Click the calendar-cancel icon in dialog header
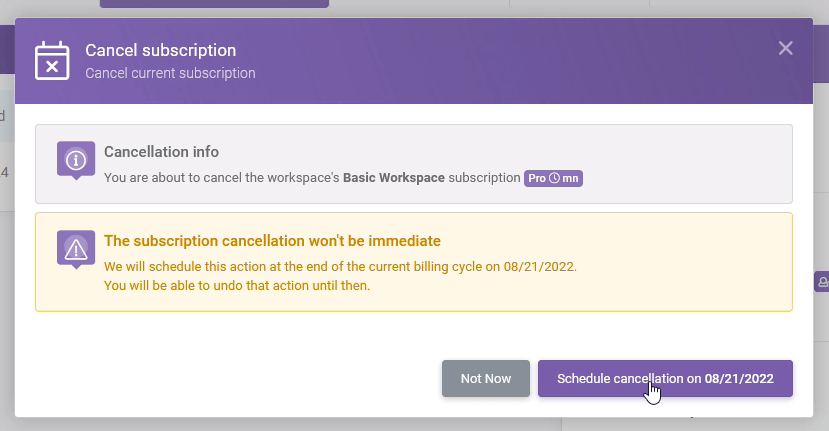The width and height of the screenshot is (829, 431). [52, 60]
